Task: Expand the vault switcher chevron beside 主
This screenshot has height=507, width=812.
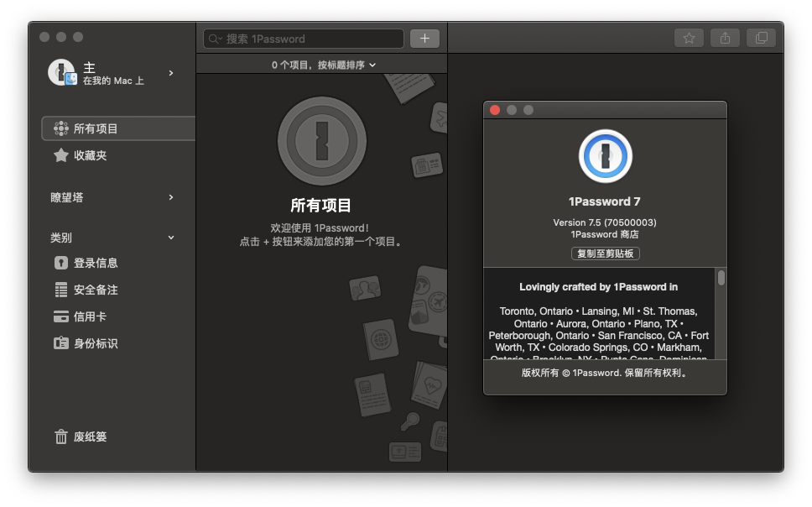Action: pos(171,73)
